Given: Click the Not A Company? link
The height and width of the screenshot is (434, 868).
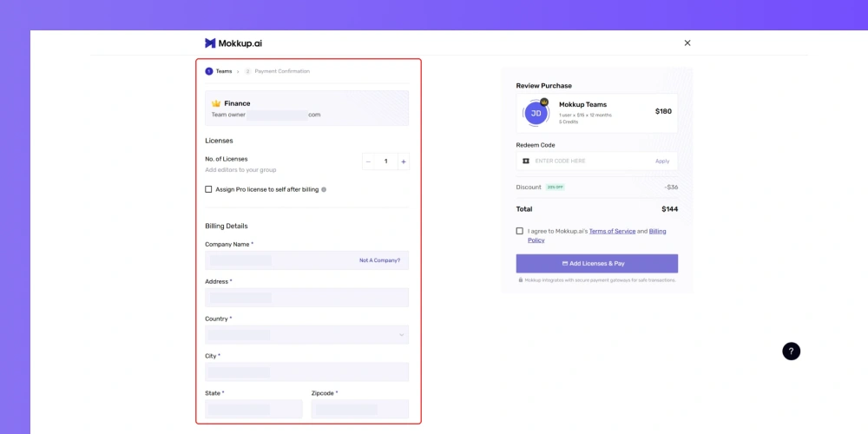Looking at the screenshot, I should click(380, 260).
